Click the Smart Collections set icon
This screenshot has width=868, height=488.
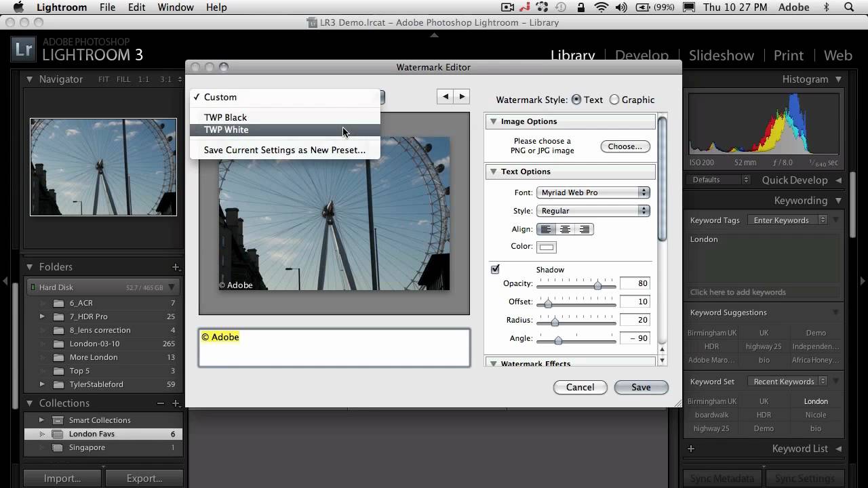pos(58,420)
